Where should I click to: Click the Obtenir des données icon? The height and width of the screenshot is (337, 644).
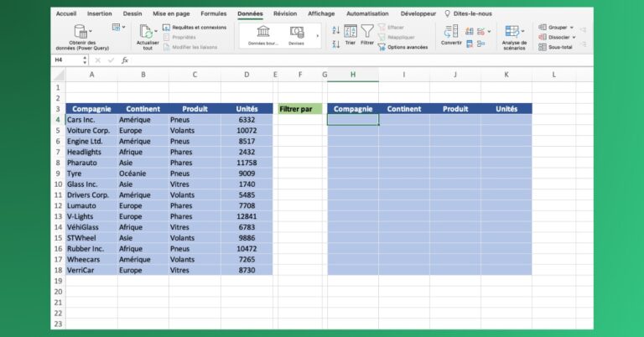point(81,33)
